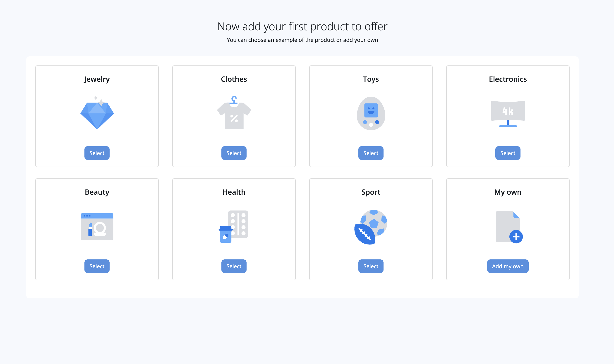The width and height of the screenshot is (614, 364).
Task: Click the Add my own button
Action: [x=508, y=266]
